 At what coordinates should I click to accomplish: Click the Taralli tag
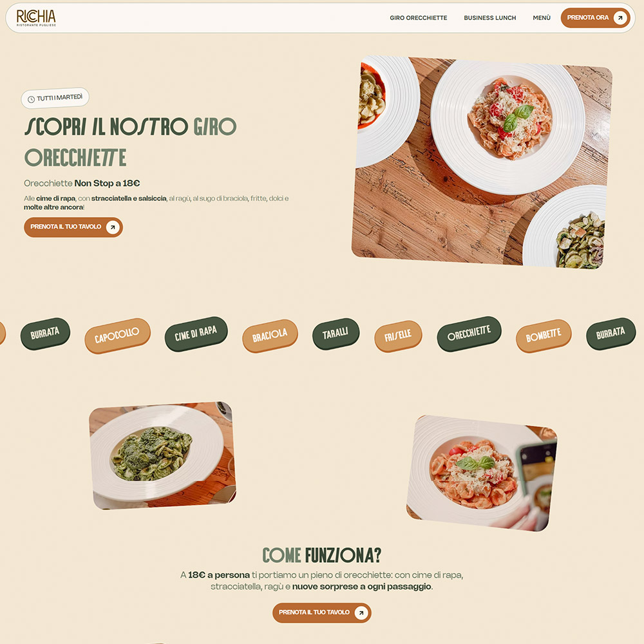(336, 334)
